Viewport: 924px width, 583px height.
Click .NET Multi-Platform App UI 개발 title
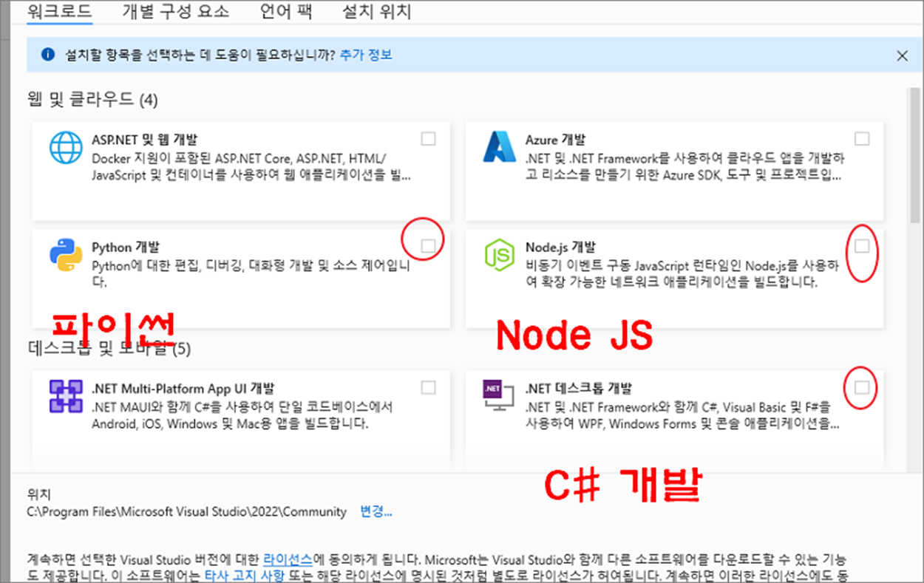coord(183,388)
